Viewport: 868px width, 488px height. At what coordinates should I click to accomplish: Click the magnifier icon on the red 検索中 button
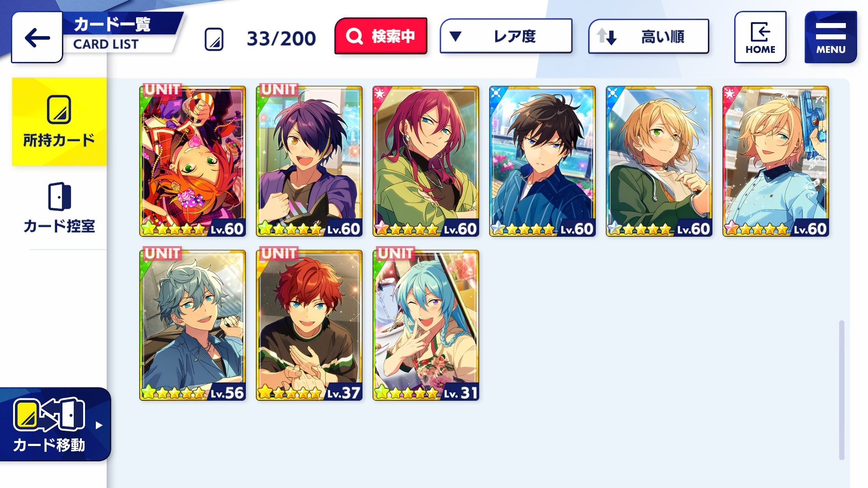point(354,36)
